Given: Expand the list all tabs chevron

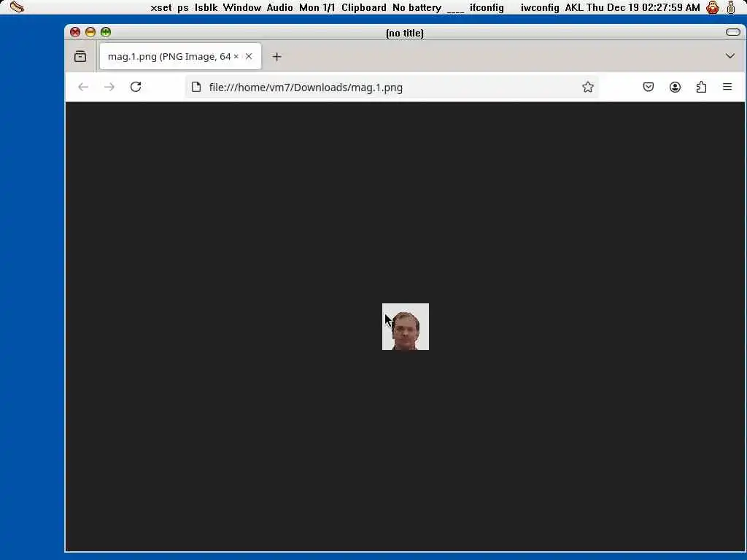Looking at the screenshot, I should [x=729, y=56].
